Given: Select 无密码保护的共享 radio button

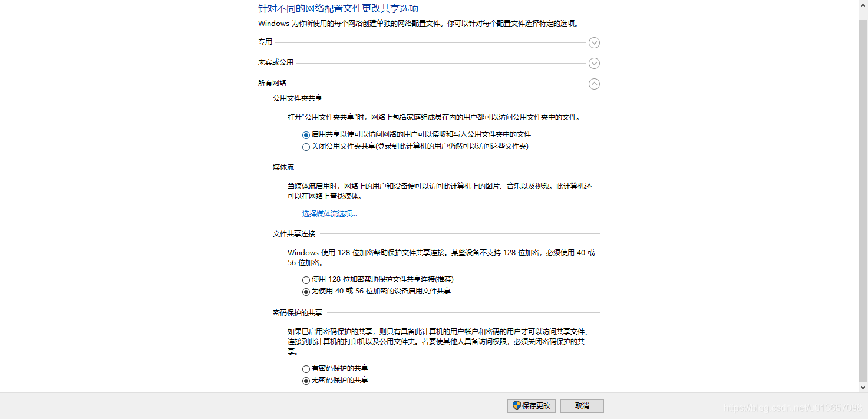Looking at the screenshot, I should (x=306, y=381).
